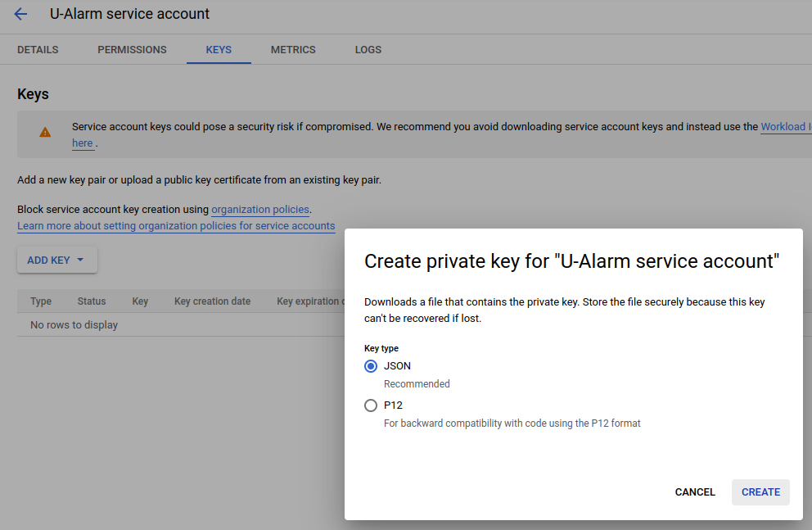Click the Status column header
Screen dimensions: 812x530
pos(92,301)
